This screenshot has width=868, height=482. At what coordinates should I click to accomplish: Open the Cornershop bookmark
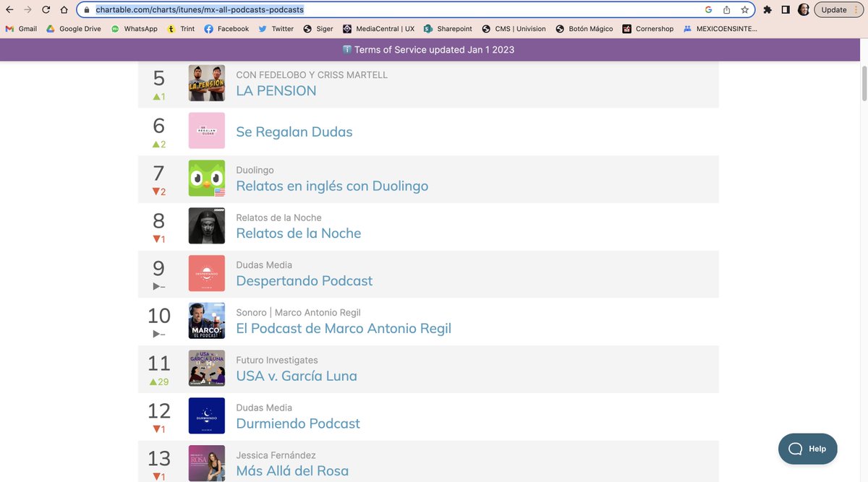pyautogui.click(x=647, y=29)
